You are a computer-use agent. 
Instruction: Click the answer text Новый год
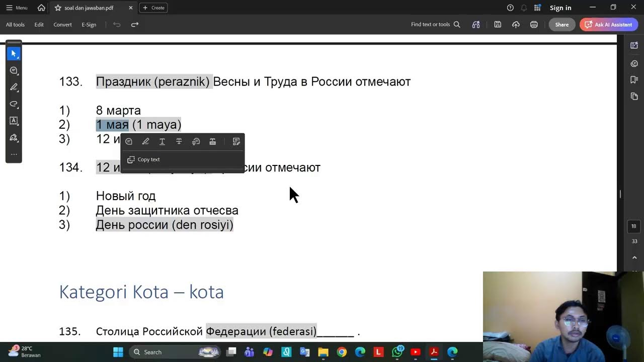pos(126,196)
